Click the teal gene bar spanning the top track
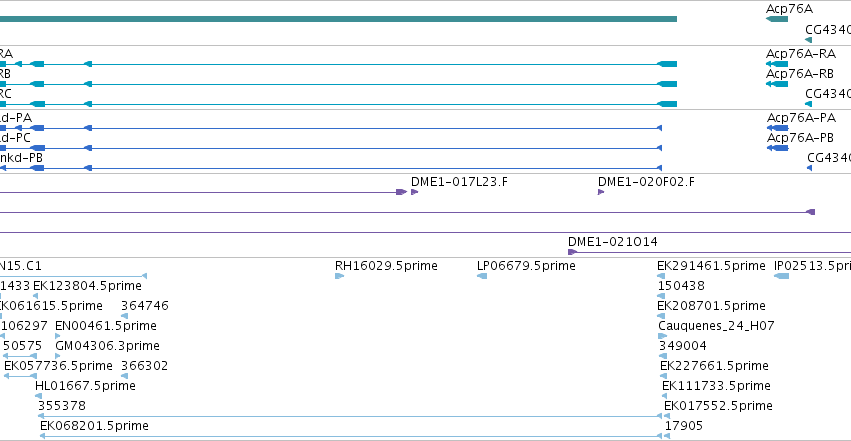The height and width of the screenshot is (441, 851). [x=338, y=20]
